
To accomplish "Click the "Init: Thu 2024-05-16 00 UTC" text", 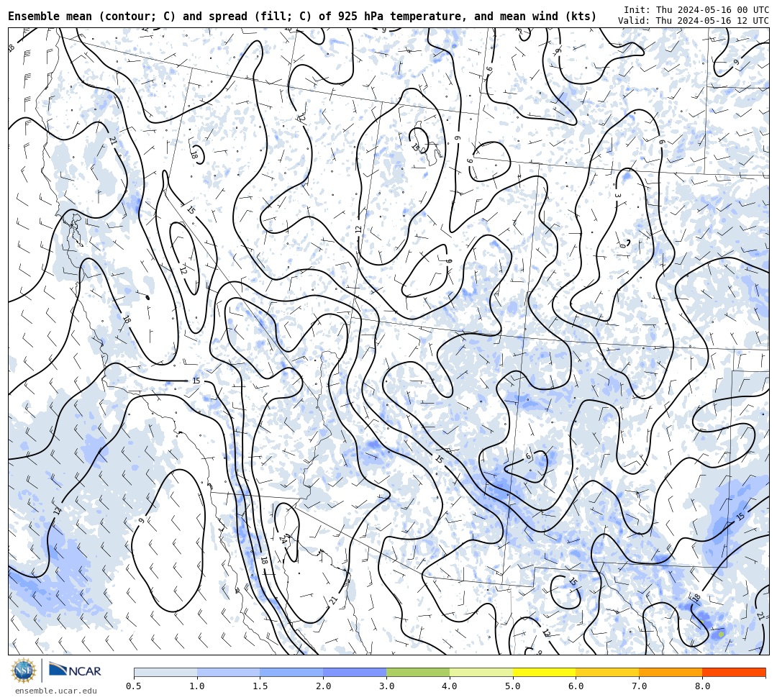I will pyautogui.click(x=696, y=10).
